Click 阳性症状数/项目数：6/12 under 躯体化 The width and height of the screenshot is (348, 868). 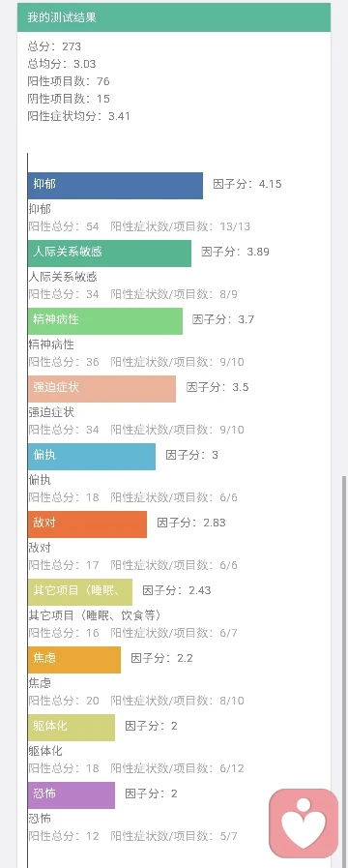[177, 768]
